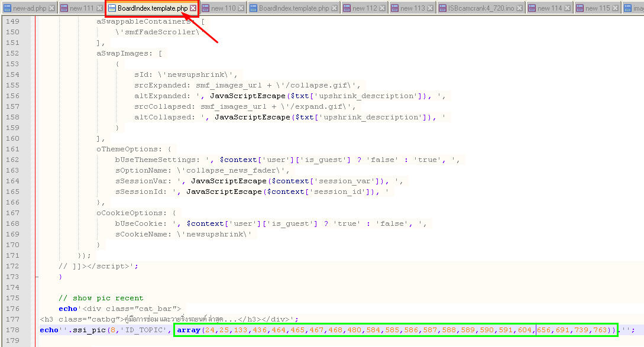Place cursor on "// show pic recent" comment

[x=101, y=298]
